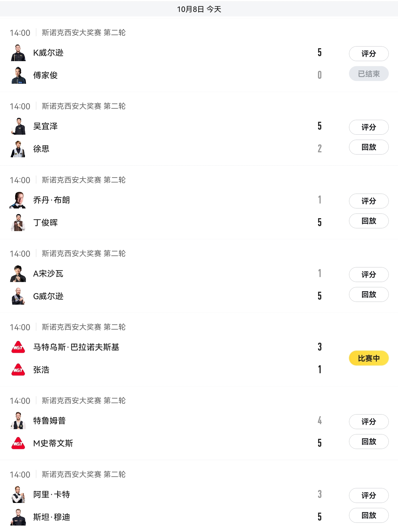Select player name 徐思
This screenshot has width=398, height=532.
tap(41, 149)
